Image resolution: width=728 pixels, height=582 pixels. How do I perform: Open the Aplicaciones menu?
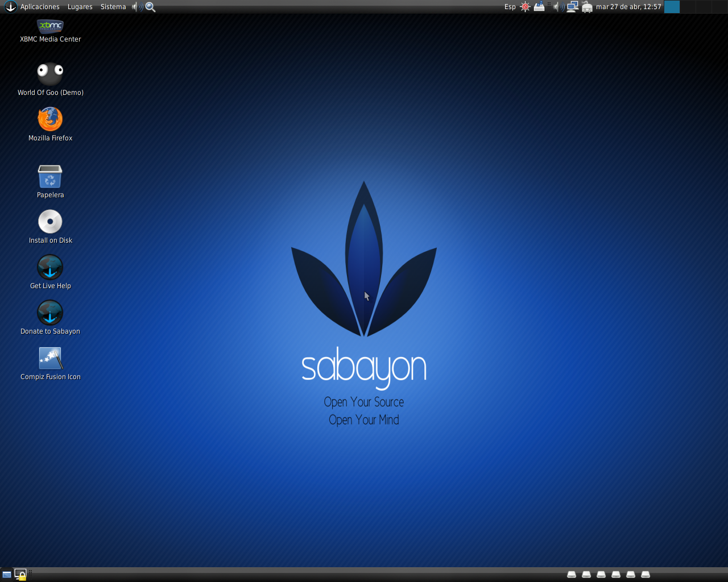pyautogui.click(x=40, y=7)
